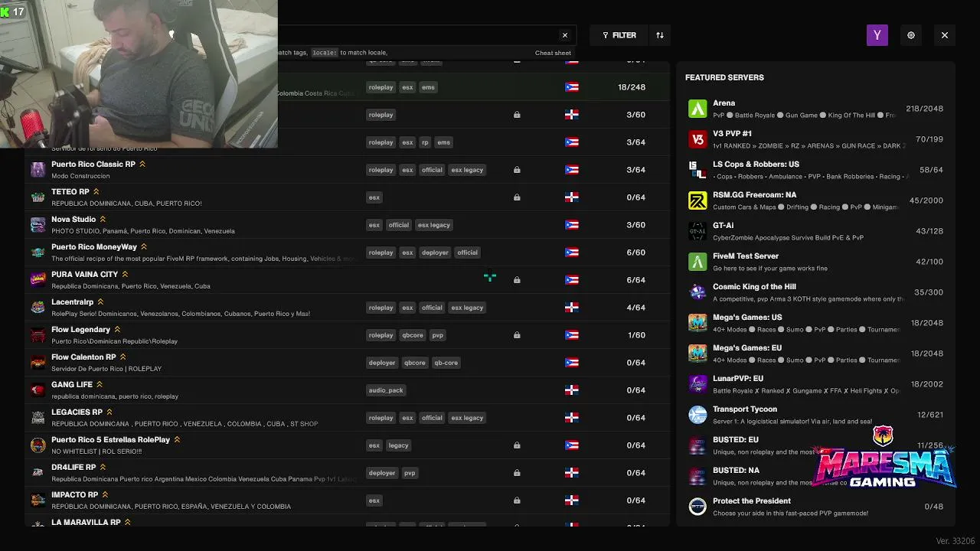Open the Puerto Rico 5 Estrellas RolePlay name
The width and height of the screenshot is (980, 551).
pyautogui.click(x=111, y=440)
